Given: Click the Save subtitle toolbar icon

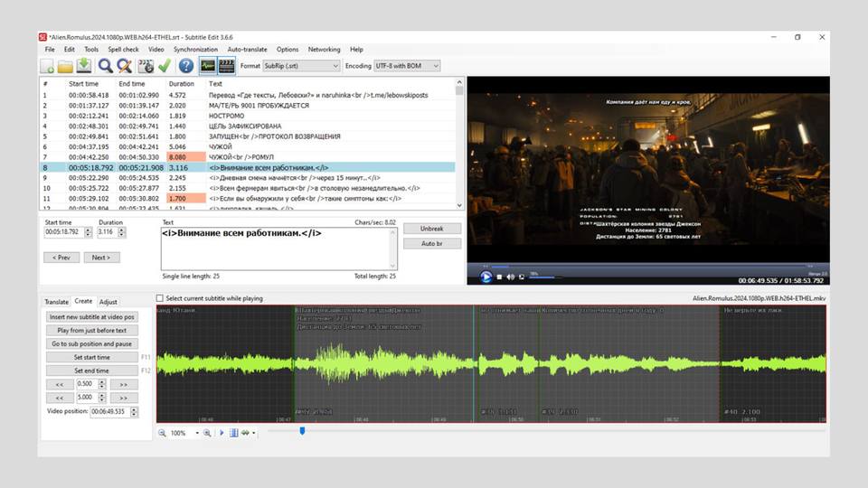Looking at the screenshot, I should [83, 66].
